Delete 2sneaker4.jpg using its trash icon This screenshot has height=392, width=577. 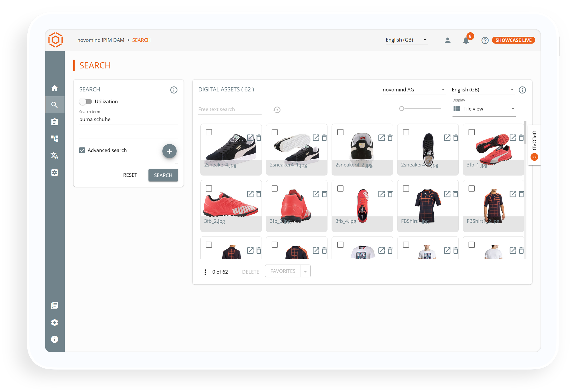[259, 138]
